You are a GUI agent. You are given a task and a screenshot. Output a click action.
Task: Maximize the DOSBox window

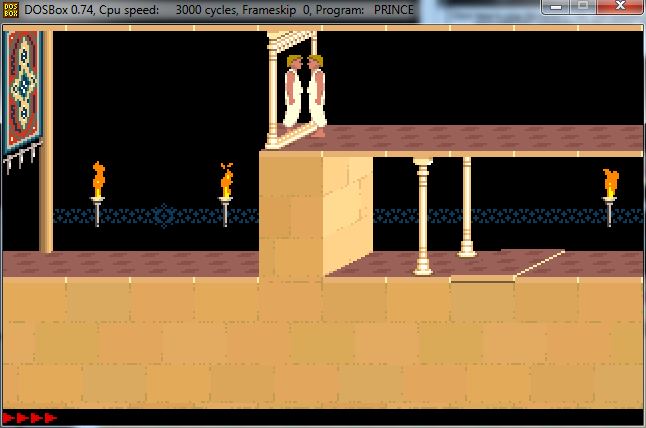tap(583, 6)
